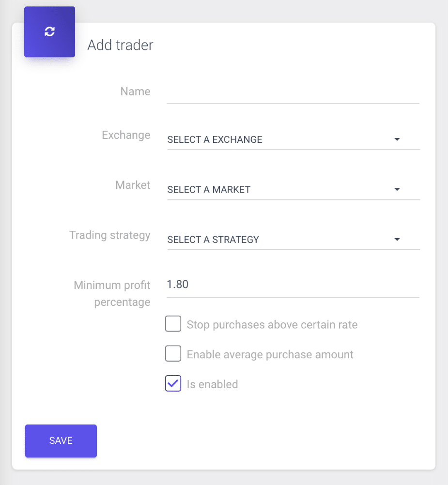Click the Is enabled label text
Screen dimensions: 448x485
(x=212, y=384)
